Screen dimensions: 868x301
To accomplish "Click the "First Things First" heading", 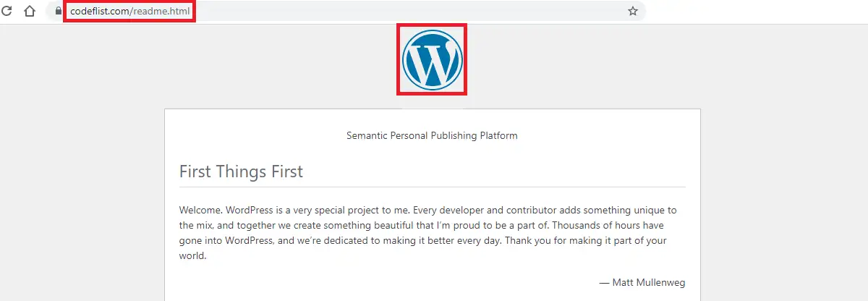I will 241,171.
